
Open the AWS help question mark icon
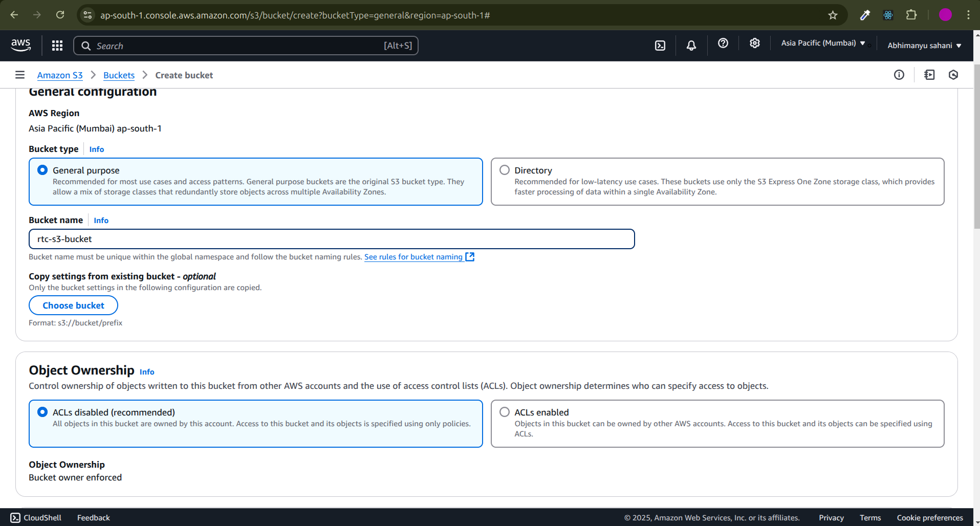tap(723, 43)
